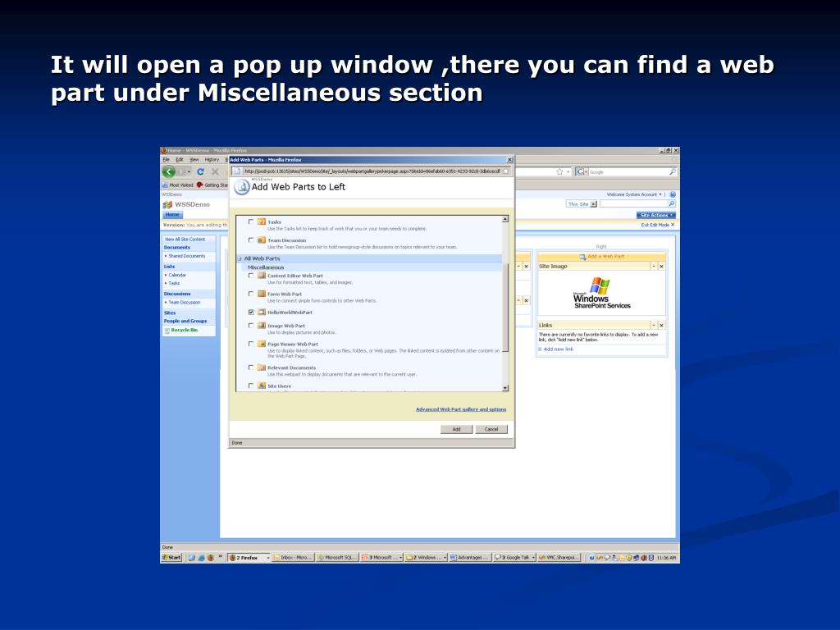Open the Links web part menu arrow
Viewport: 840px width, 630px height.
(x=654, y=325)
